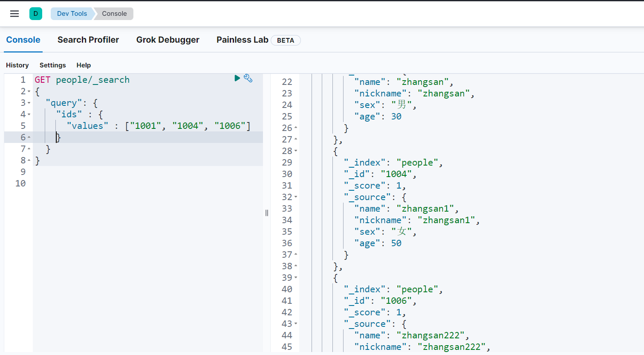Fold the _source block at line 43

click(x=296, y=324)
